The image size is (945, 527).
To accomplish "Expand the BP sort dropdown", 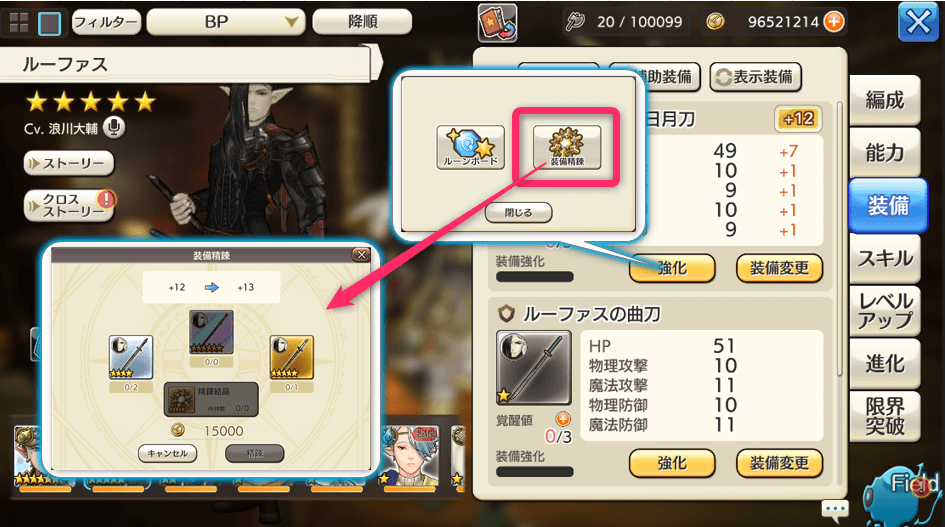I will 226,22.
